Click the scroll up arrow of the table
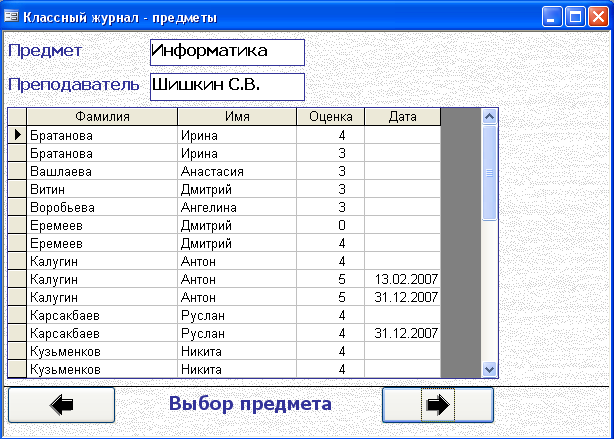614x439 pixels. tap(489, 116)
